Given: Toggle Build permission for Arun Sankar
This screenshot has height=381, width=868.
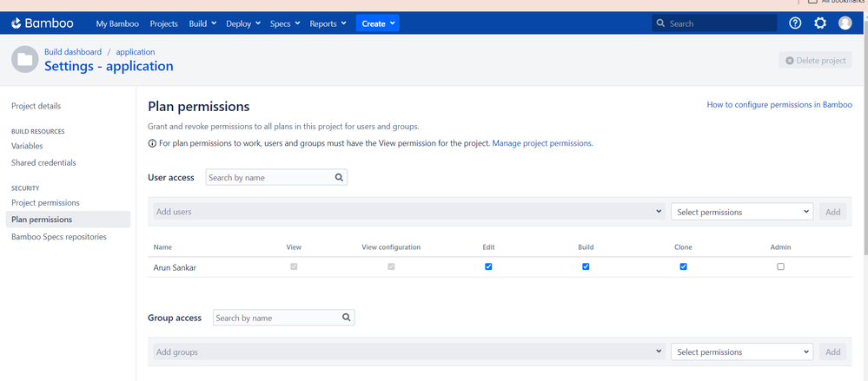Looking at the screenshot, I should (x=586, y=266).
